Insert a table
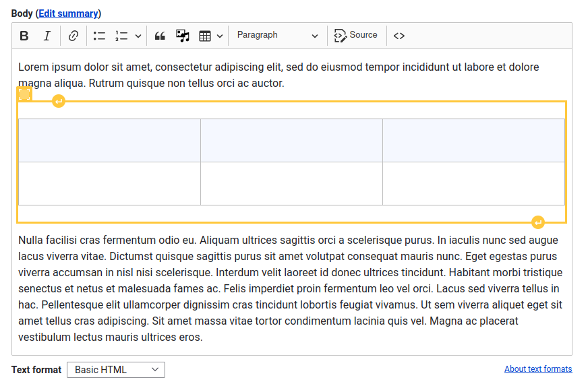Viewport: 588px width, 388px height. [205, 35]
